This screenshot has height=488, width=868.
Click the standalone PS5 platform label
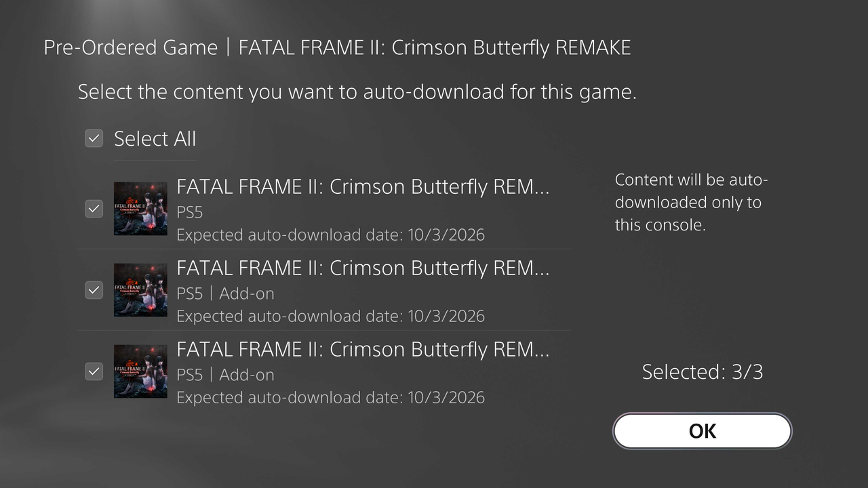pyautogui.click(x=190, y=212)
